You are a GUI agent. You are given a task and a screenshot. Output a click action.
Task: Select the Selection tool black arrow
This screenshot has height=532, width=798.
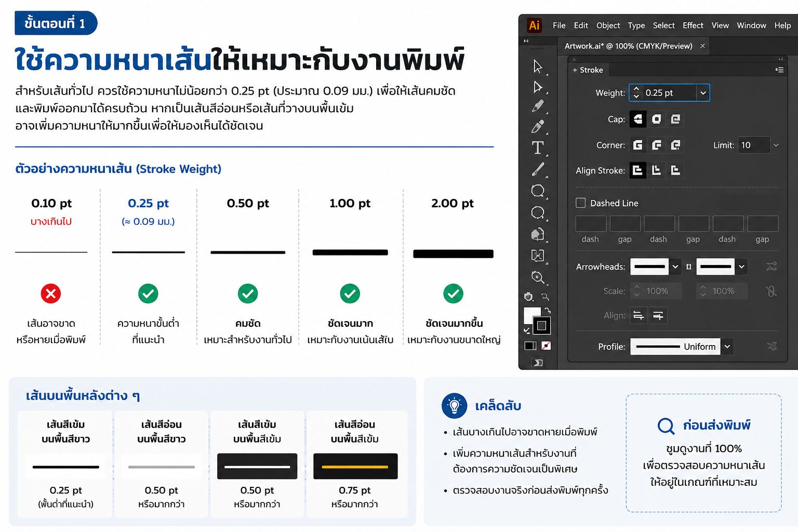pos(538,66)
